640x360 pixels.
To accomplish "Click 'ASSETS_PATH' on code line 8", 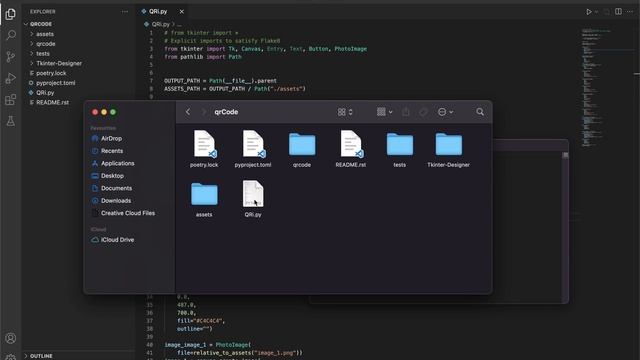I will (182, 89).
